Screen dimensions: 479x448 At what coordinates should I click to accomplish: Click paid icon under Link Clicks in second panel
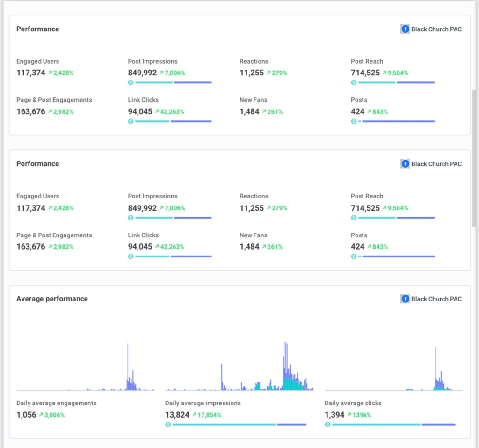(131, 256)
